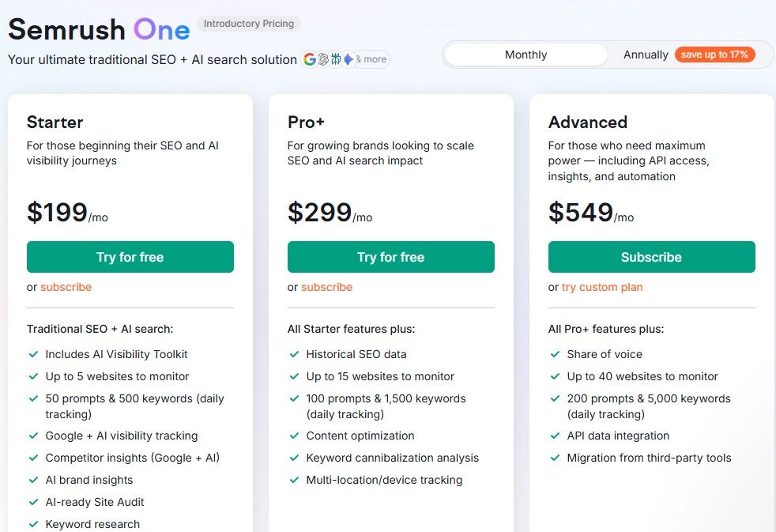The width and height of the screenshot is (776, 532).
Task: Select the Gemini icon beside Perplexity
Action: [348, 58]
